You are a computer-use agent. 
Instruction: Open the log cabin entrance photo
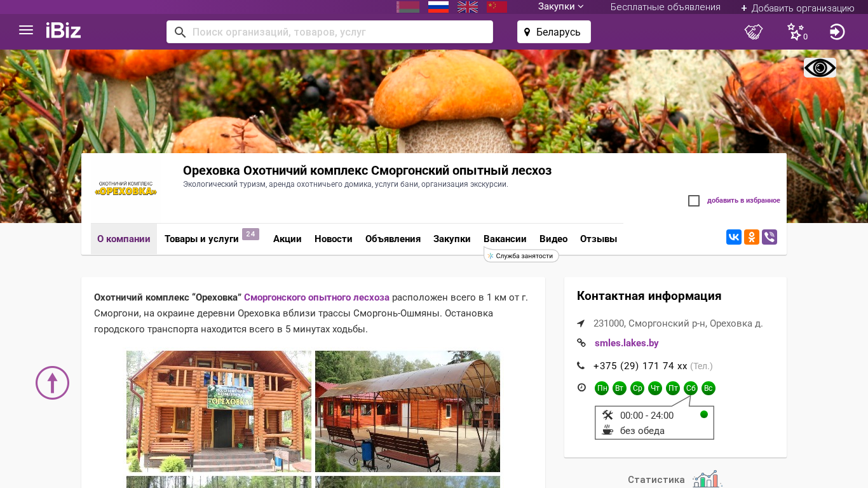point(219,411)
